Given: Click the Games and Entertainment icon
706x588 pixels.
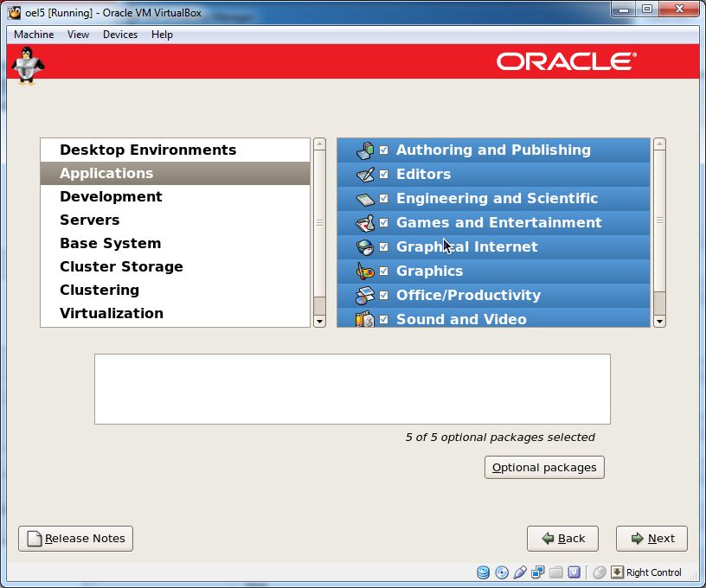Looking at the screenshot, I should tap(365, 223).
